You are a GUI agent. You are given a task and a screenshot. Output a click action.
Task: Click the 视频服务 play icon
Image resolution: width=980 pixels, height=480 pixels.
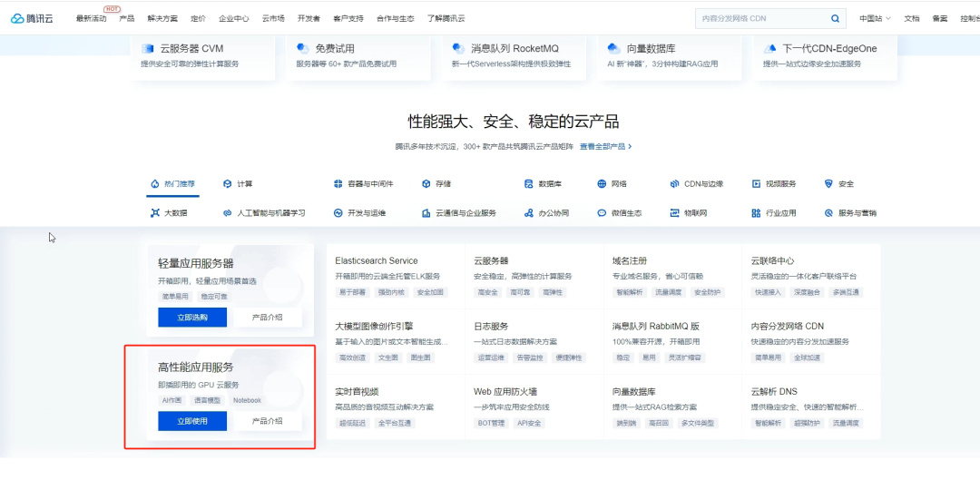[756, 184]
